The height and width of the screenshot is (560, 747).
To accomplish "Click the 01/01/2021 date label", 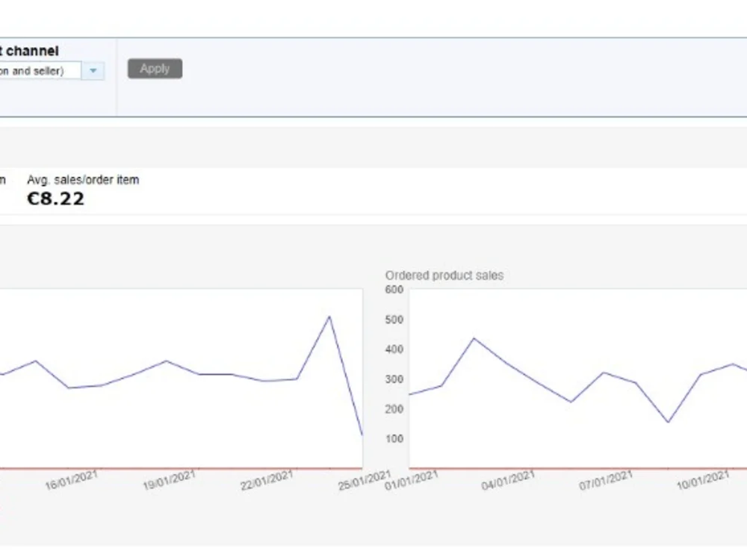I will (411, 480).
